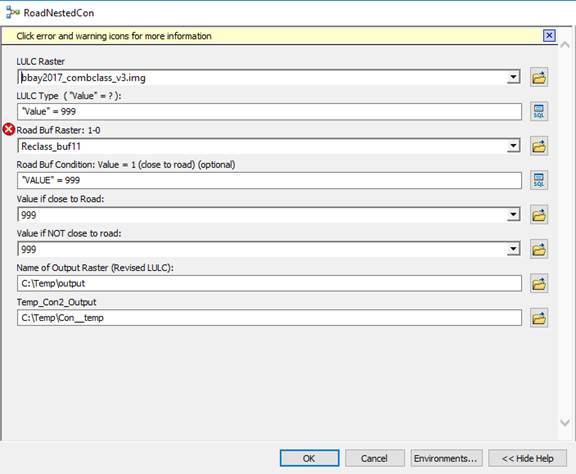
Task: Expand Value if NOT close to road dropdown
Action: click(x=513, y=249)
